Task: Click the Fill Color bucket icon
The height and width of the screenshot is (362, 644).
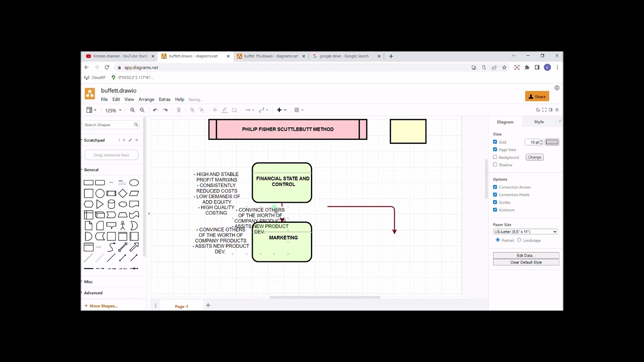Action: [x=215, y=110]
